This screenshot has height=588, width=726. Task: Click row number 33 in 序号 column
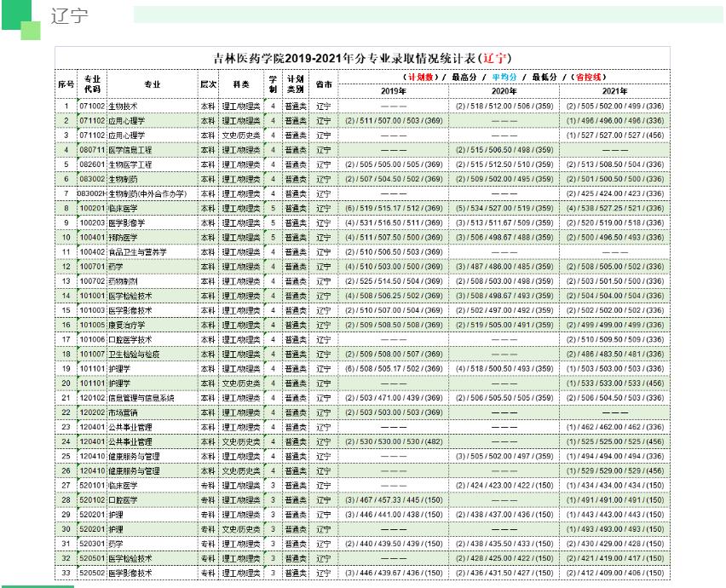click(x=66, y=573)
